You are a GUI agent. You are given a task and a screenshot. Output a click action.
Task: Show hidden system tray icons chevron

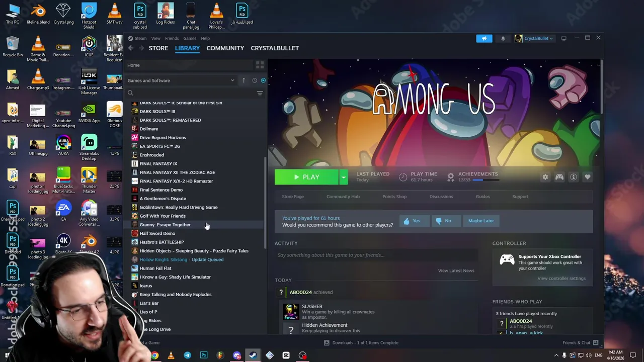click(556, 355)
